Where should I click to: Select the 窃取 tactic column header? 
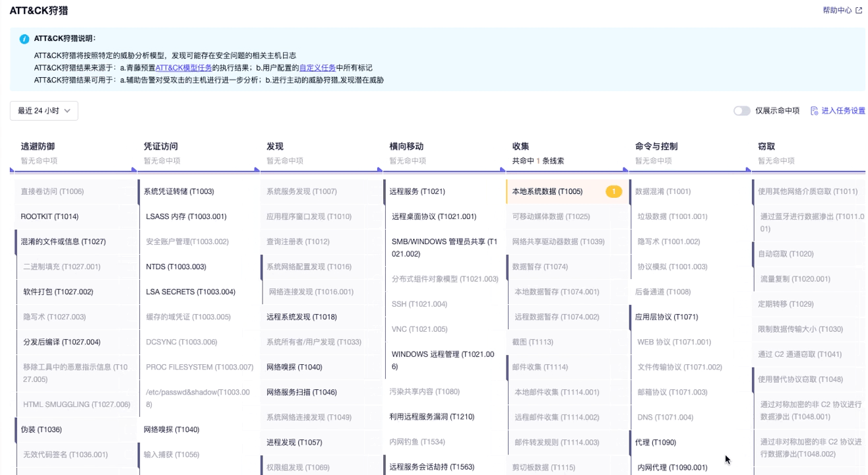[x=766, y=146]
